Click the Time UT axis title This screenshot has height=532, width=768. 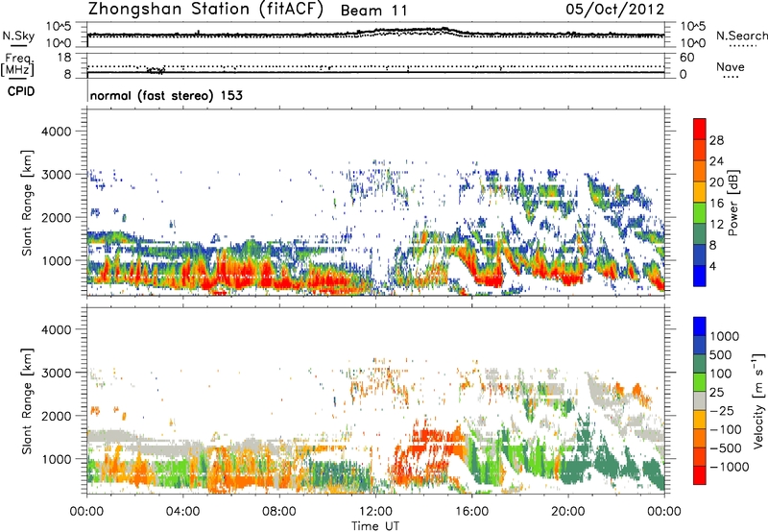coord(375,525)
